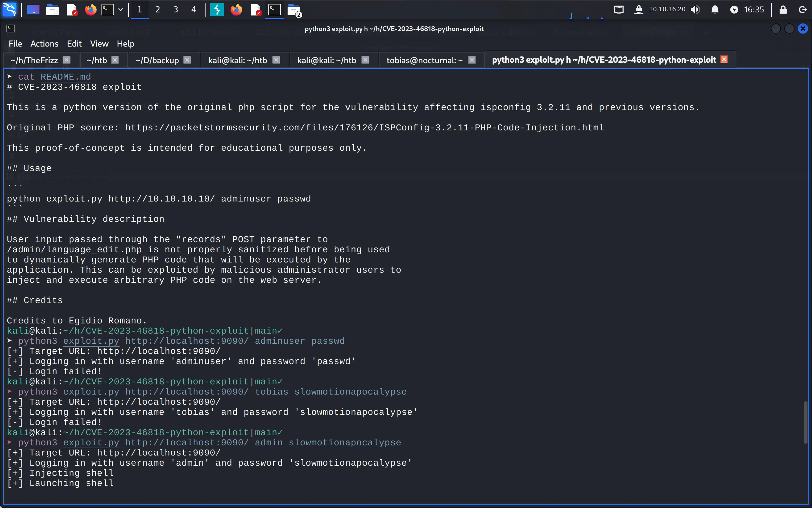
Task: Click the command with 'admin slowmotionapocalypse'
Action: pos(209,443)
